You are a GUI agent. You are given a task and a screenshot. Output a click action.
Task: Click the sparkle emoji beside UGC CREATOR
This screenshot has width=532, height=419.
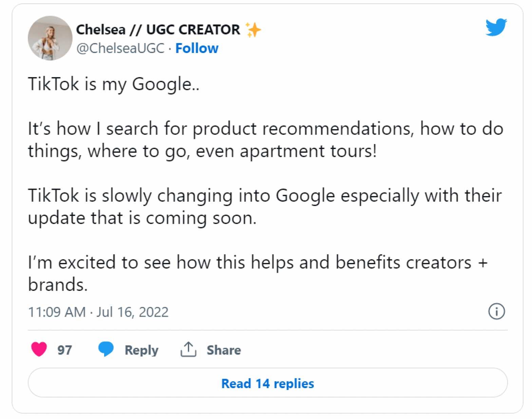coord(253,30)
